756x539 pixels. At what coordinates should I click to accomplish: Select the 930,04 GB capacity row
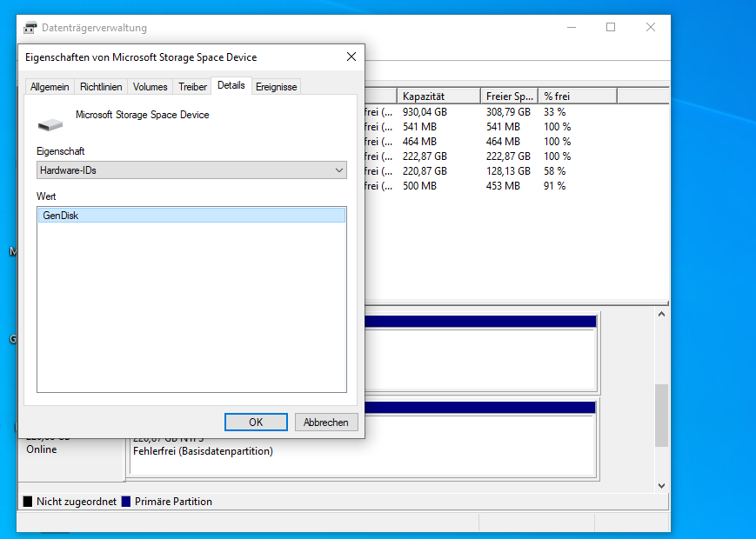tap(425, 112)
